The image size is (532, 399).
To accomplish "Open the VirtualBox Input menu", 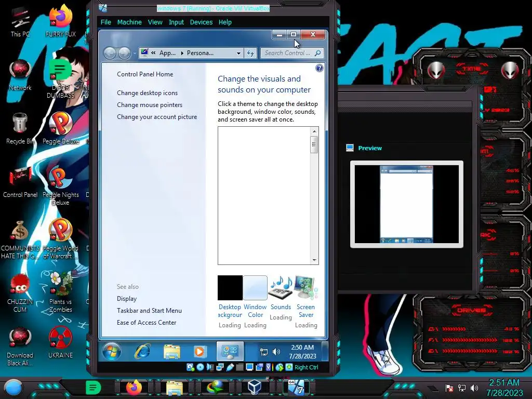I will [x=176, y=22].
